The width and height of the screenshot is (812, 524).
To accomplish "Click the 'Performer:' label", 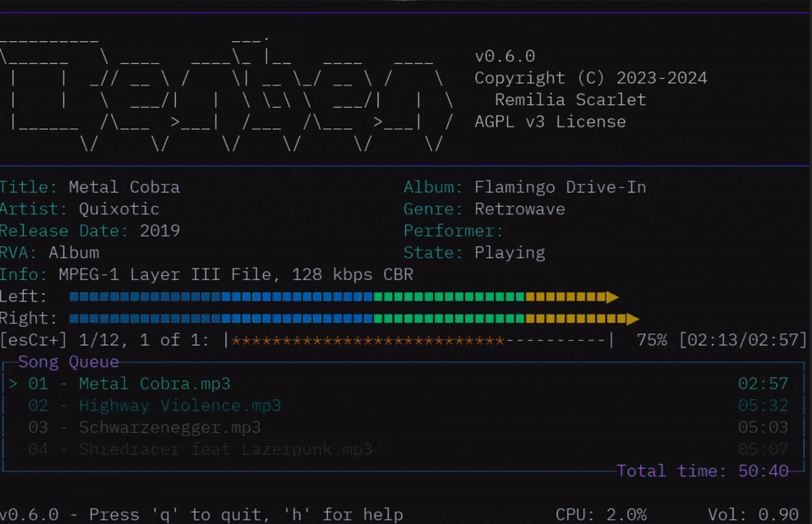I will click(453, 231).
